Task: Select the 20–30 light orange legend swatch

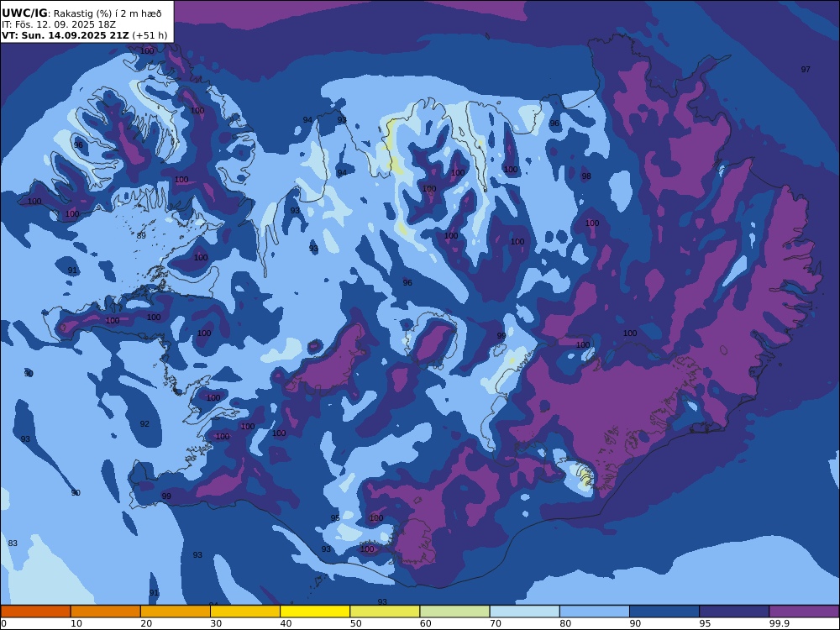Action: click(176, 612)
